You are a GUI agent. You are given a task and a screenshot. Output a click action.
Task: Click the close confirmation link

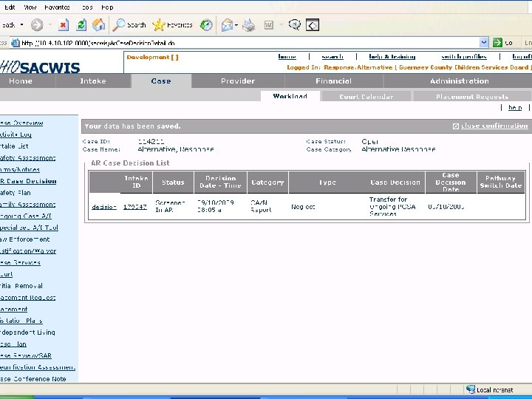pos(494,126)
